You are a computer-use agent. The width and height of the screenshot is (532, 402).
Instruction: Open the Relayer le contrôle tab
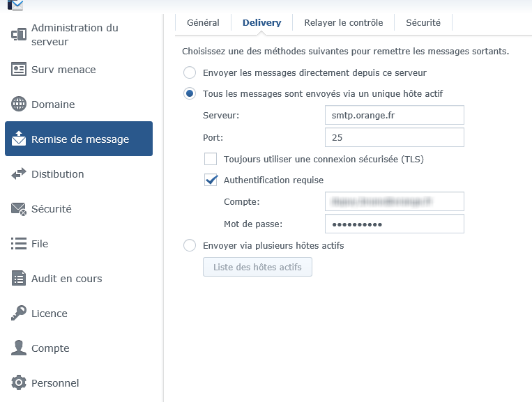(343, 23)
